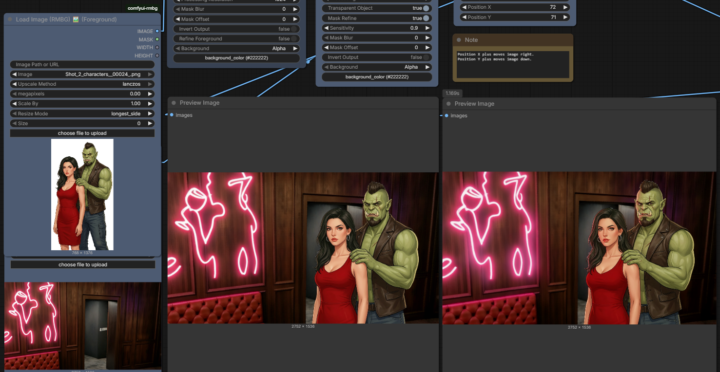Increase Sensitivity with its right arrow
This screenshot has width=720, height=372.
coord(428,28)
